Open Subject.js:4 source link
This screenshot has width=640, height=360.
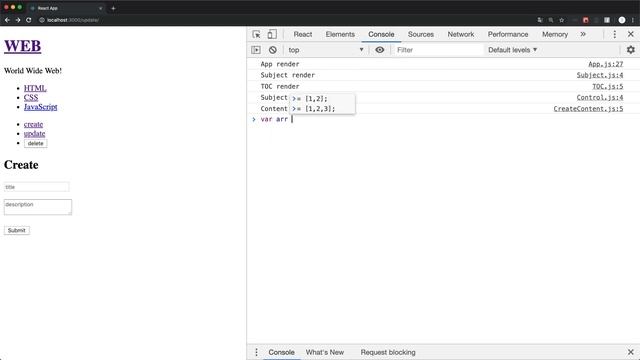click(600, 75)
